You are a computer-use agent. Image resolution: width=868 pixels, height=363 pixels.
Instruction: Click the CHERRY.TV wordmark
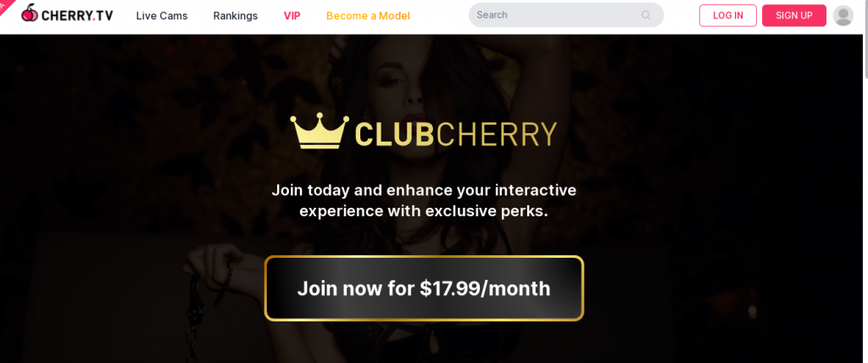pyautogui.click(x=77, y=15)
